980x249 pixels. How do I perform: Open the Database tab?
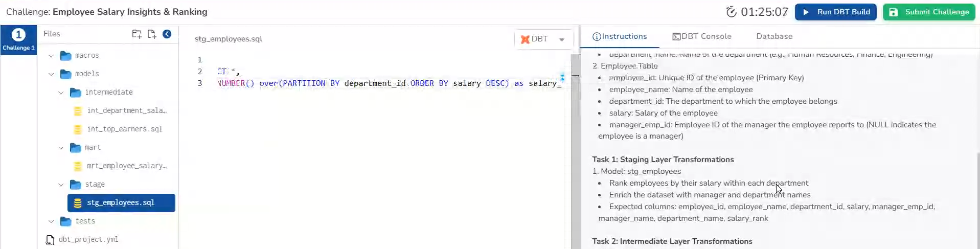click(x=774, y=36)
